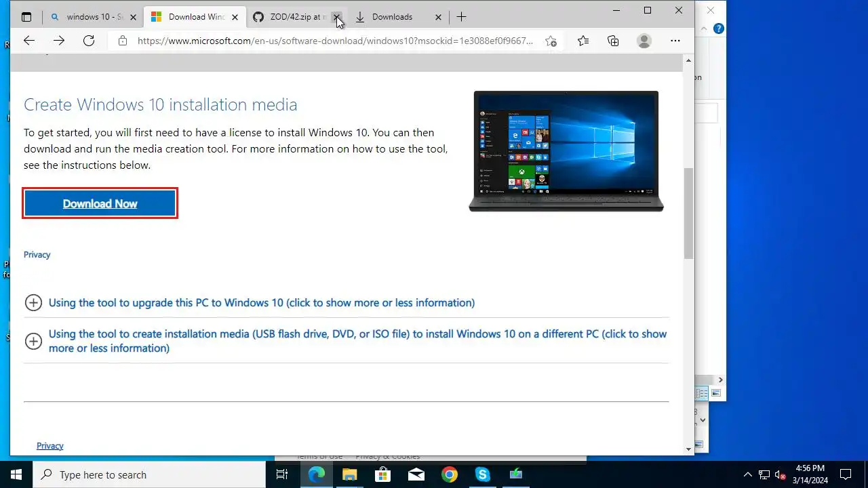Screen dimensions: 868x488
Task: Open Collections panel
Action: [613, 41]
